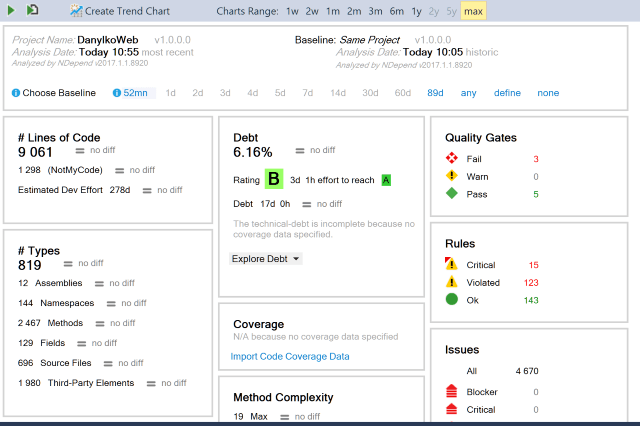Open the Explore Debt dropdown
This screenshot has height=426, width=640.
pyautogui.click(x=265, y=259)
